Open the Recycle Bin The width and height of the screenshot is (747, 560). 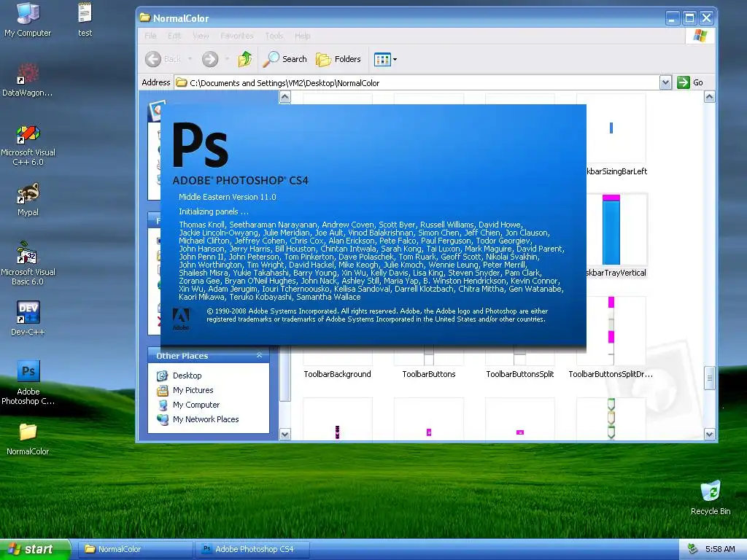(x=711, y=497)
